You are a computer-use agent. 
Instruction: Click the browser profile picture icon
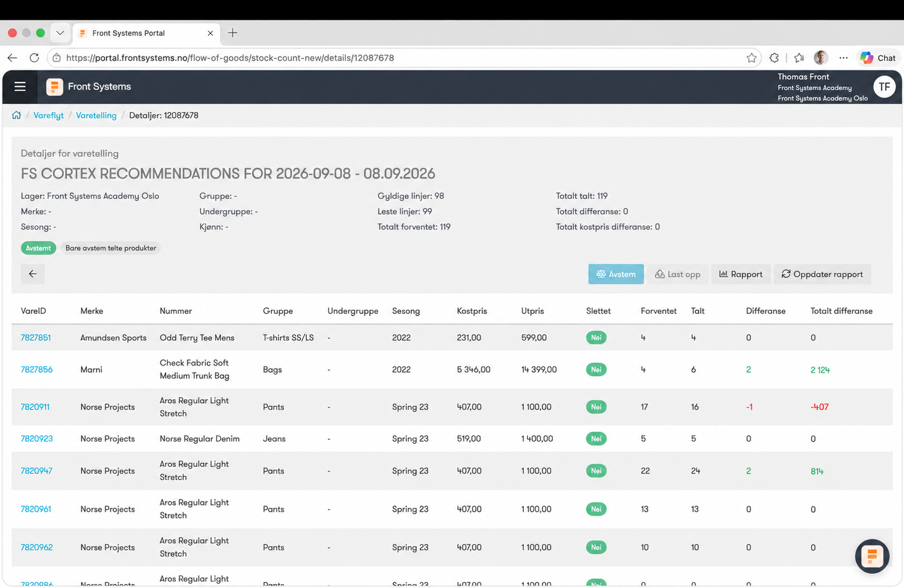[821, 58]
